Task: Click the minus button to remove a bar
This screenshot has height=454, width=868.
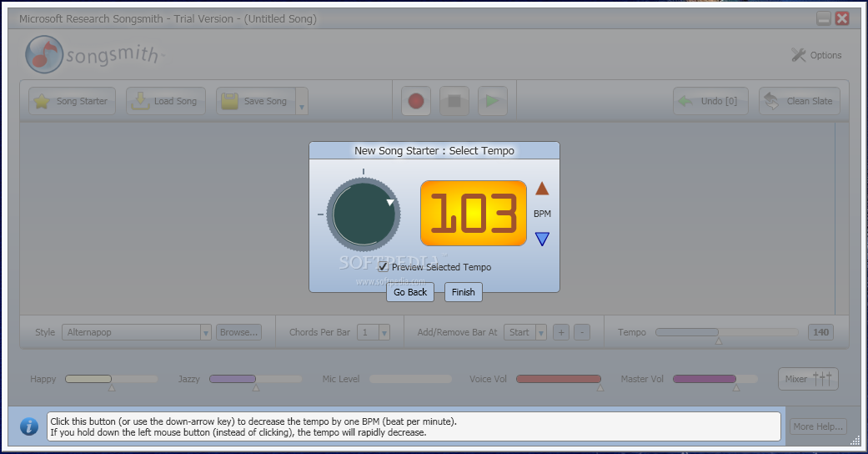Action: (582, 332)
